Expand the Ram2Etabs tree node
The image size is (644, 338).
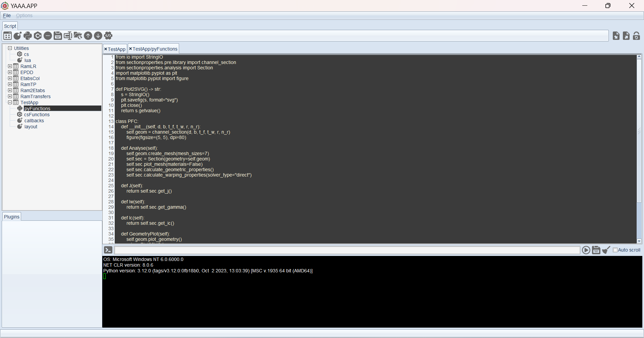click(x=10, y=90)
